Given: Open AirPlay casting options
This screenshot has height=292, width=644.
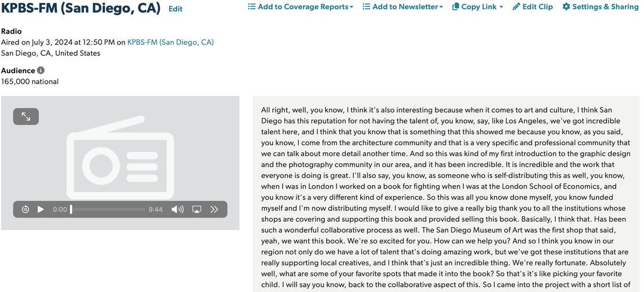Looking at the screenshot, I should 197,209.
